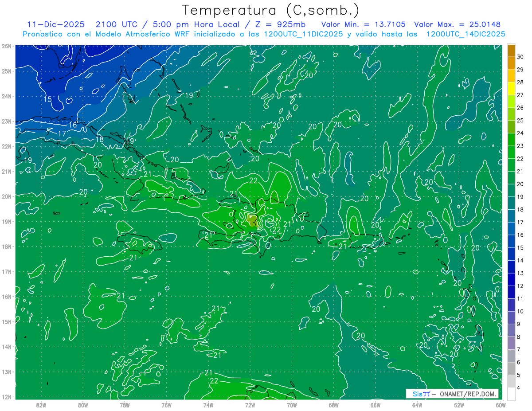Pick the grey legend swatch between 5 and 6
Viewport: 532px width, 411px height.
(x=511, y=369)
